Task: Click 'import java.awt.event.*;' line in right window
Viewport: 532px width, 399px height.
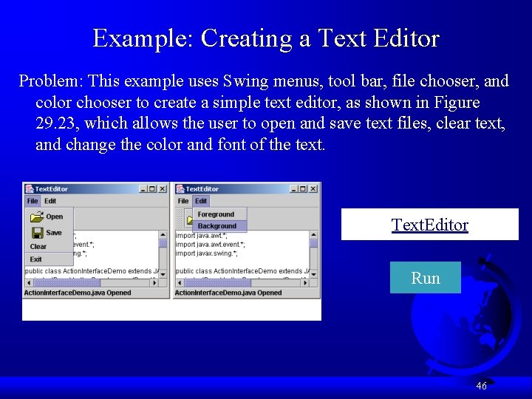Action: 210,245
